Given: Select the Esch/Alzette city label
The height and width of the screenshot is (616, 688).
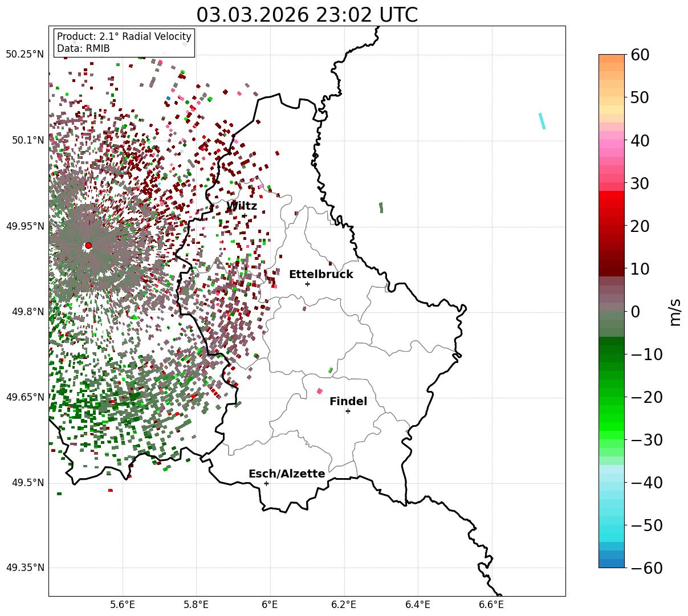Looking at the screenshot, I should 287,474.
